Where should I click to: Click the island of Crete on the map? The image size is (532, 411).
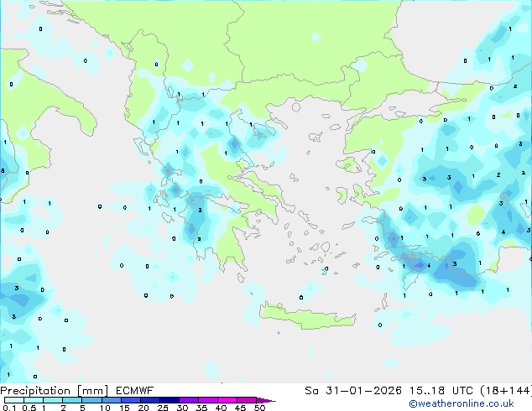click(x=307, y=317)
